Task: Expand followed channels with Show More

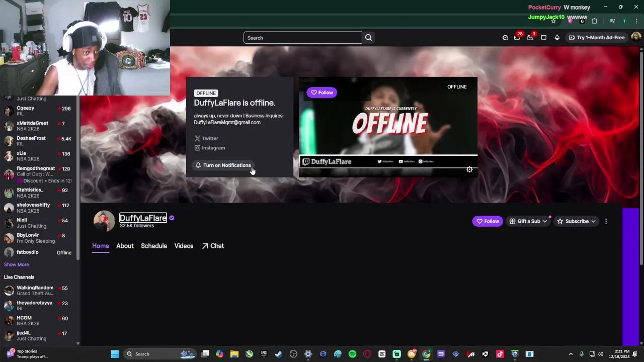Action: tap(17, 264)
